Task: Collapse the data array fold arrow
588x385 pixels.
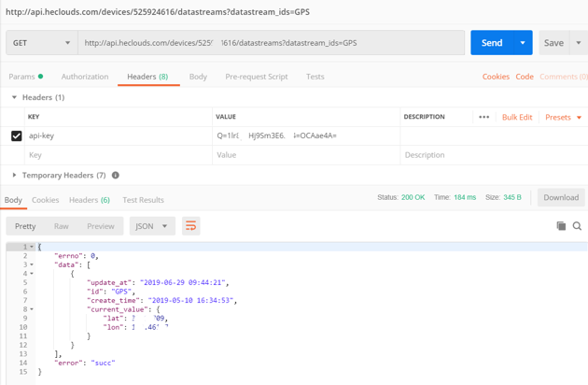Action: [32, 264]
